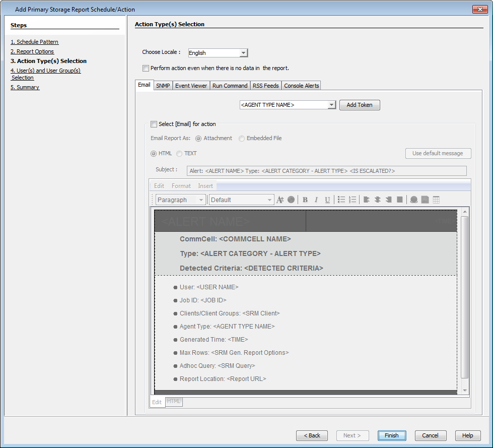Screen dimensions: 493x448
Task: Increase font size with the A+ control
Action: 280,200
